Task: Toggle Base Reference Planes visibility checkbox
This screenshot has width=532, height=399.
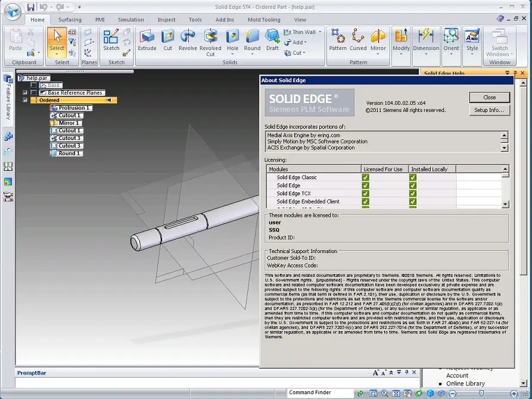Action: pos(33,93)
